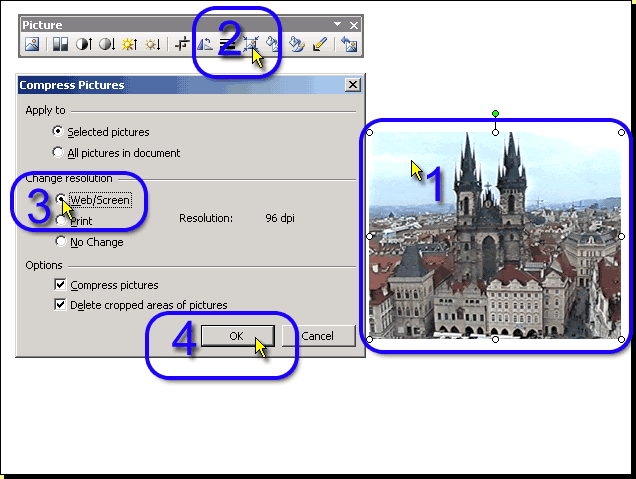Click the green rotation handle above picture
The height and width of the screenshot is (479, 636).
tap(495, 114)
